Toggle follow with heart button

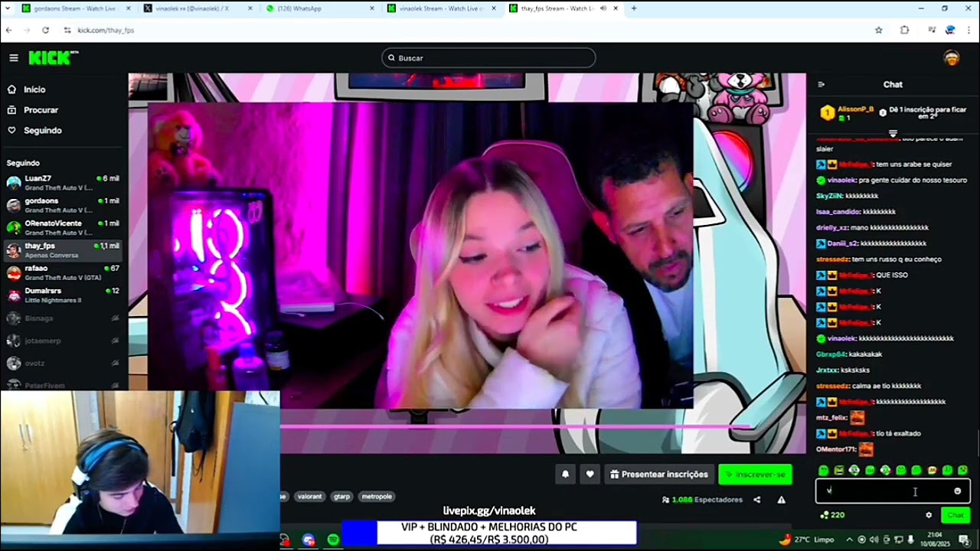coord(590,474)
